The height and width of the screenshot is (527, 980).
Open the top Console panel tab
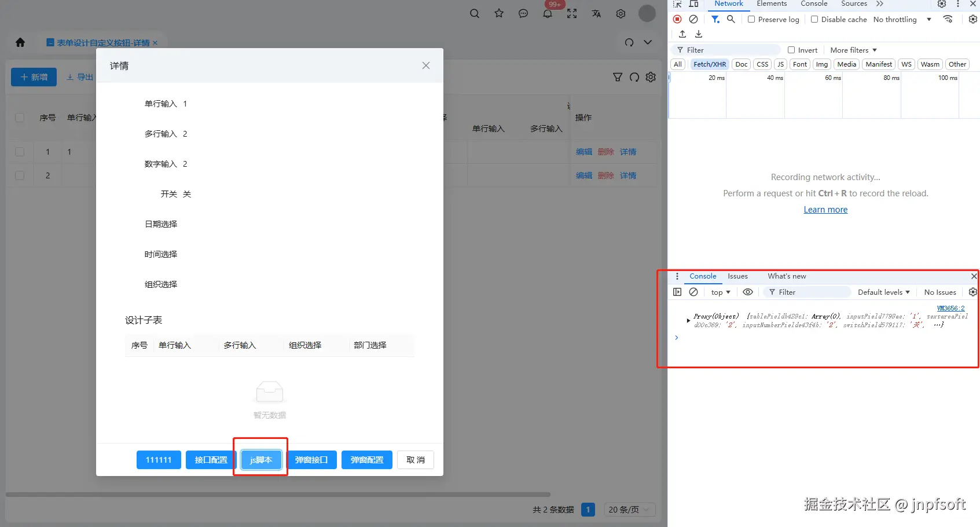click(814, 3)
